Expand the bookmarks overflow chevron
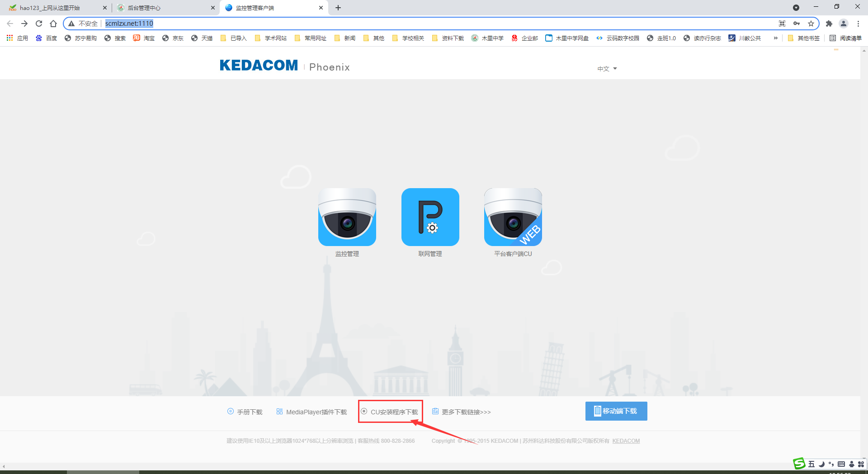This screenshot has width=868, height=474. coord(776,38)
